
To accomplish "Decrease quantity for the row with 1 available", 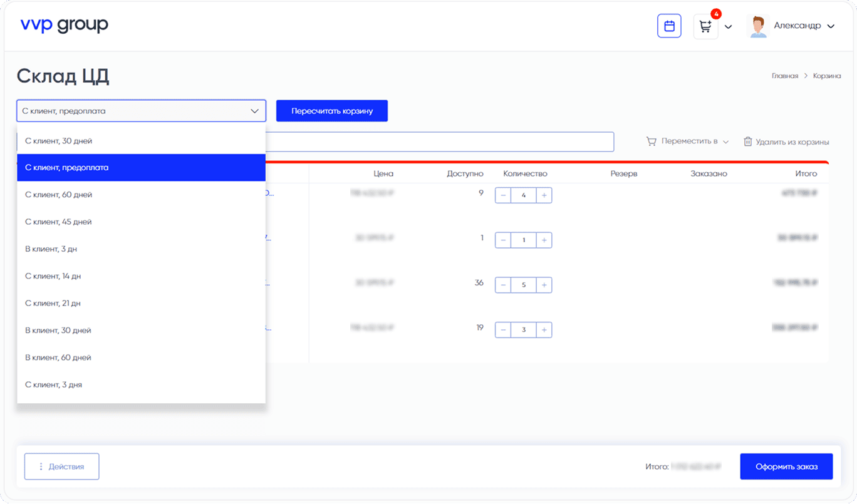I will point(503,240).
